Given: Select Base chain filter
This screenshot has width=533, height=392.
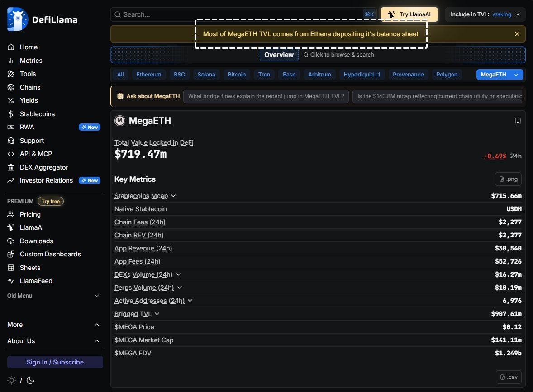Looking at the screenshot, I should click(289, 75).
